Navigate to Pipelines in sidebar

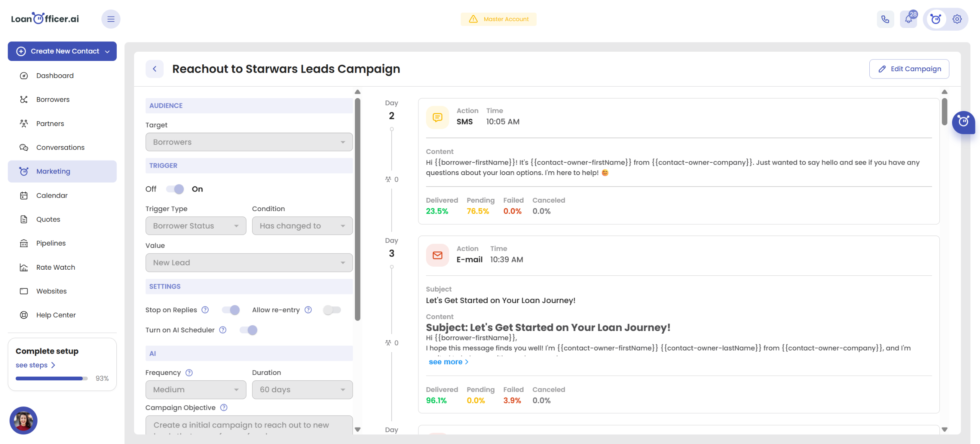tap(51, 243)
